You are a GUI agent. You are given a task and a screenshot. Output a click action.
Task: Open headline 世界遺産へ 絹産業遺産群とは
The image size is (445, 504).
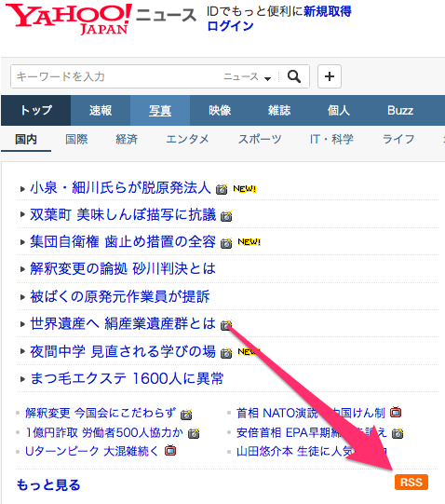tap(123, 323)
